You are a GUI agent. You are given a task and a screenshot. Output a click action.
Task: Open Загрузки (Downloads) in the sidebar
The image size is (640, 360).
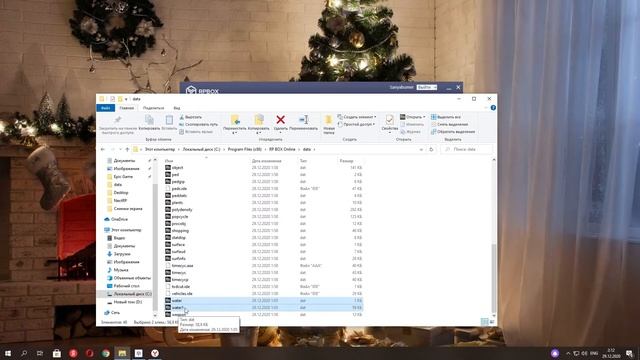(x=119, y=254)
